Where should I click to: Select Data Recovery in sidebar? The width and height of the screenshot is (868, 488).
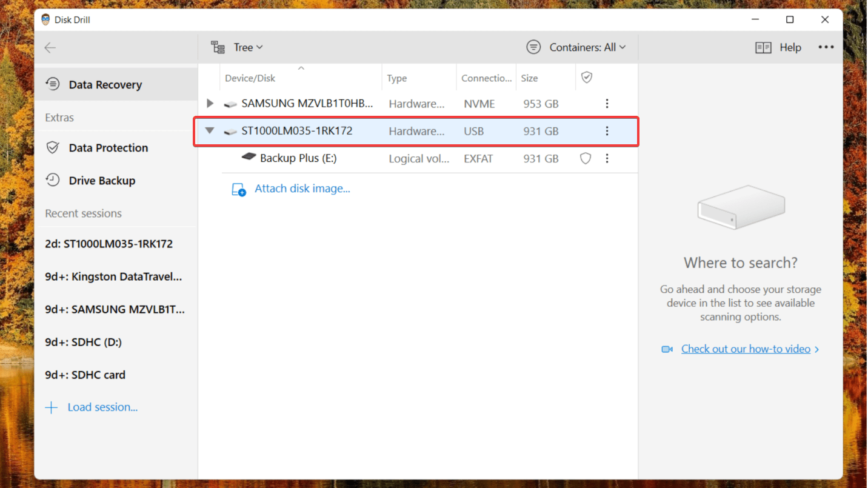click(x=116, y=84)
